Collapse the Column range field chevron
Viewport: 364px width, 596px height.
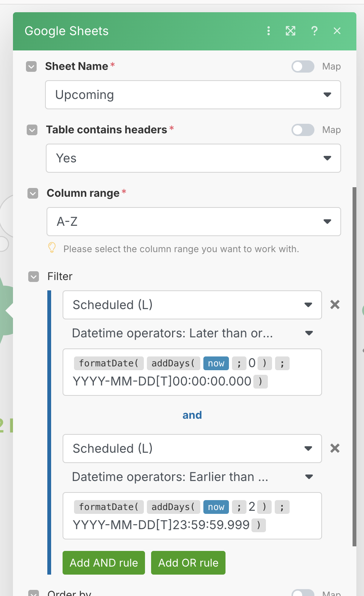pos(33,193)
